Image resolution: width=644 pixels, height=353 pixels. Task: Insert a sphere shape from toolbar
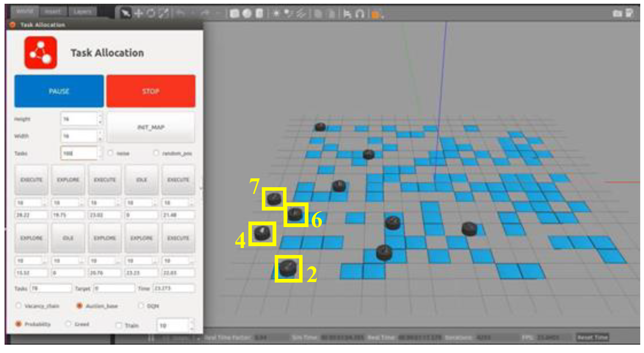click(247, 13)
